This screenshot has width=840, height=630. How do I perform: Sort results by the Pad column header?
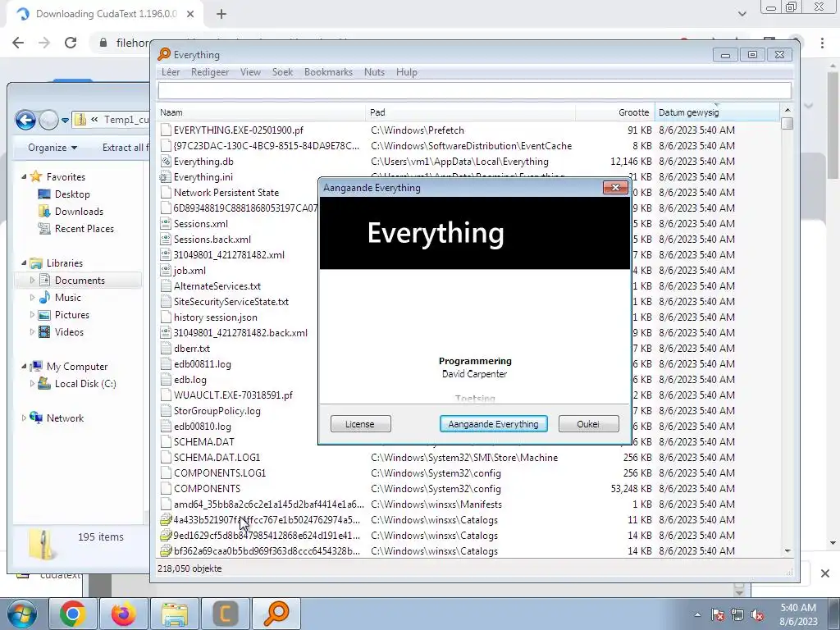tap(470, 112)
